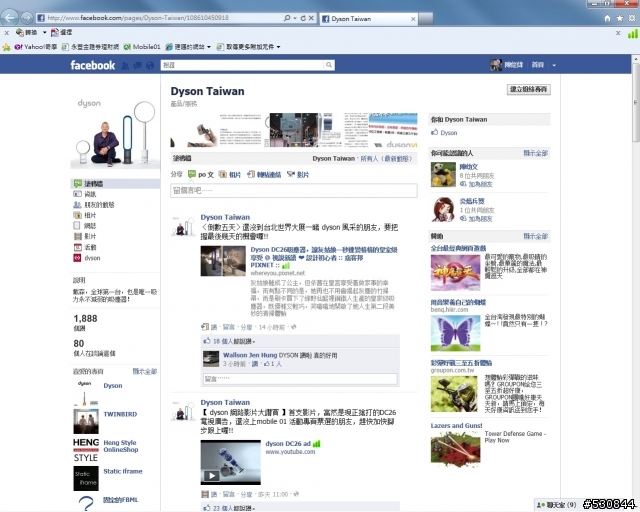640x512 pixels.
Task: Open messages icon in Facebook header
Action: pos(138,65)
